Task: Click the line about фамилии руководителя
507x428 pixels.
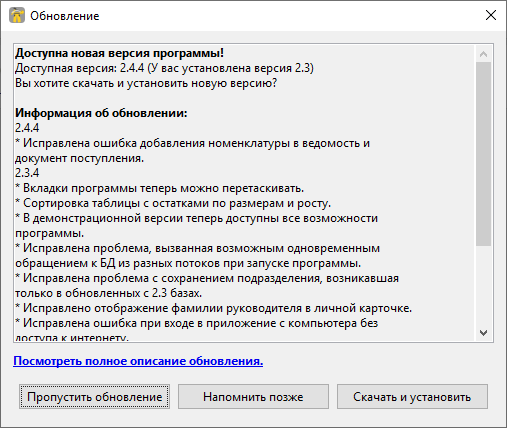Action: [x=214, y=308]
